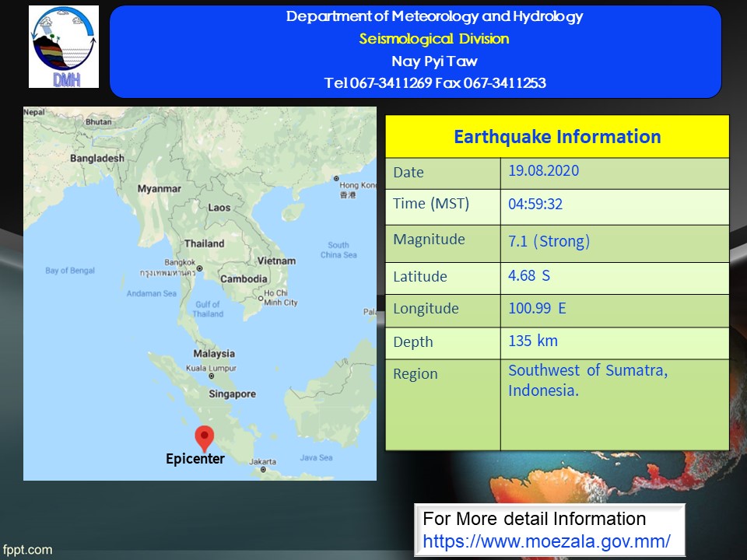Click the Time value 04:59:32
This screenshot has width=747, height=560.
point(535,205)
